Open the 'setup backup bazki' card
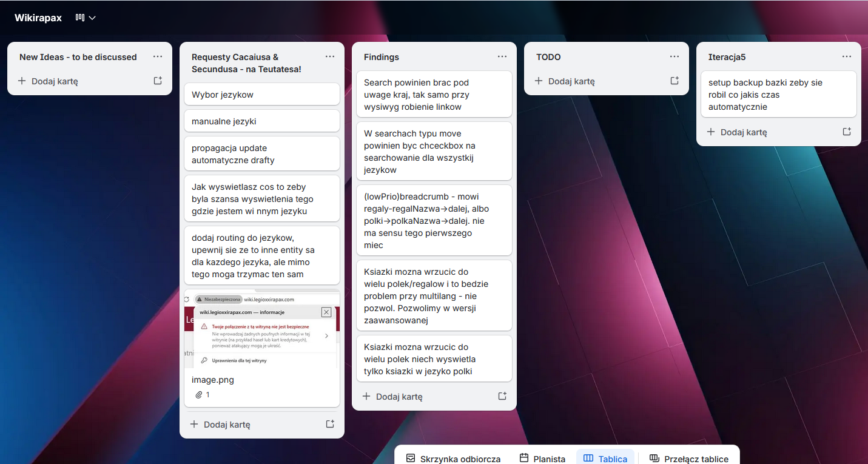Image resolution: width=868 pixels, height=464 pixels. 776,95
